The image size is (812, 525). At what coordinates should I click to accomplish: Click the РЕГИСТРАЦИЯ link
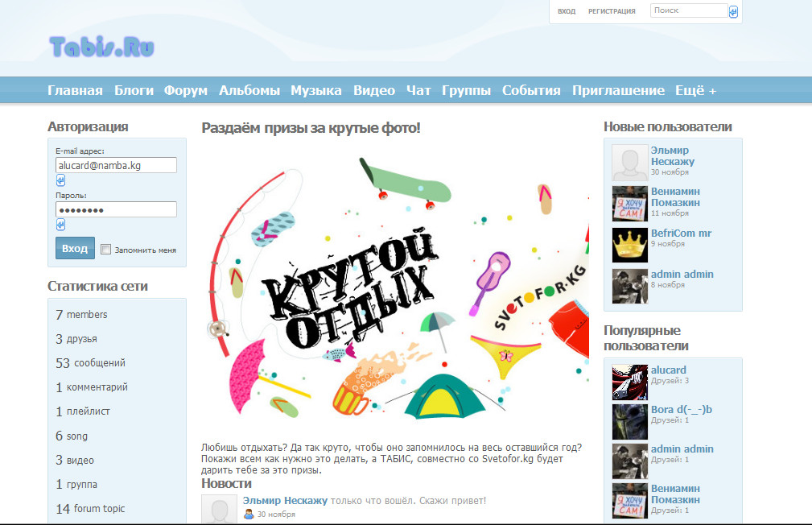click(612, 11)
